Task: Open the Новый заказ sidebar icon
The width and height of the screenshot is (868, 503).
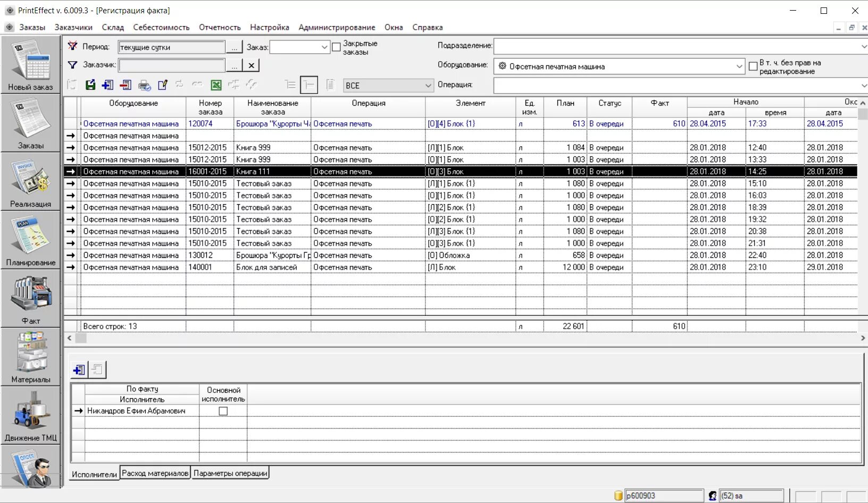Action: point(30,65)
